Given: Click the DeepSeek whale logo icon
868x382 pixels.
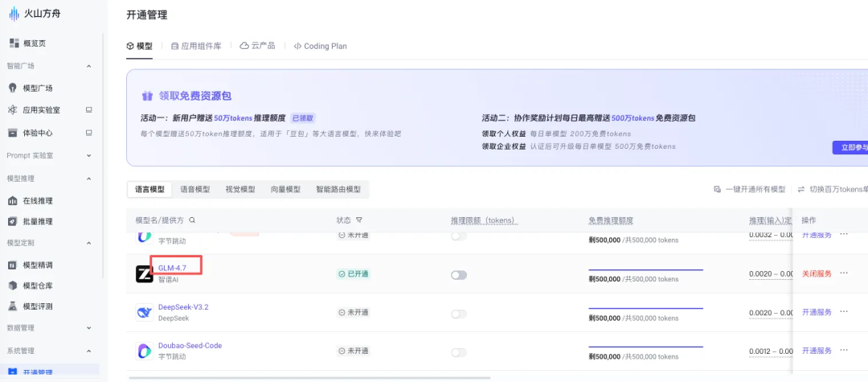Looking at the screenshot, I should tap(145, 313).
